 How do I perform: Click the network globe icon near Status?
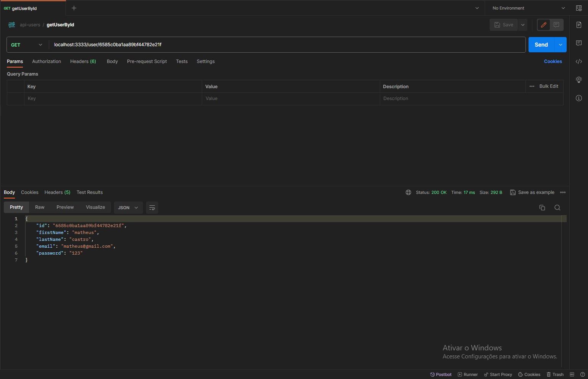[408, 192]
